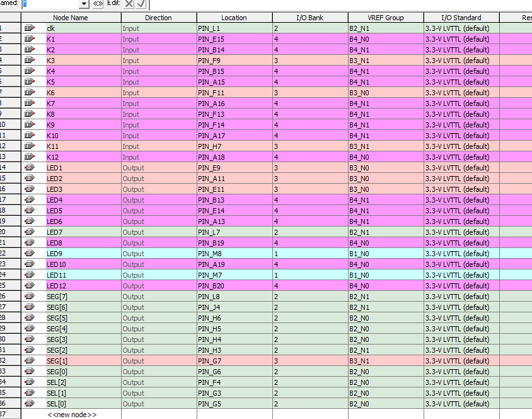Click the Named filter input field

[50, 4]
